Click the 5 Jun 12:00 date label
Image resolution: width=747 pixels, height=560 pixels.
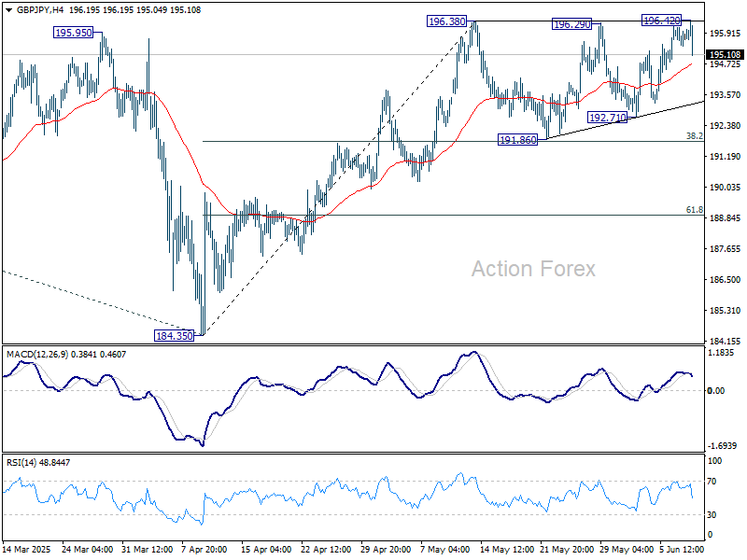click(x=682, y=550)
